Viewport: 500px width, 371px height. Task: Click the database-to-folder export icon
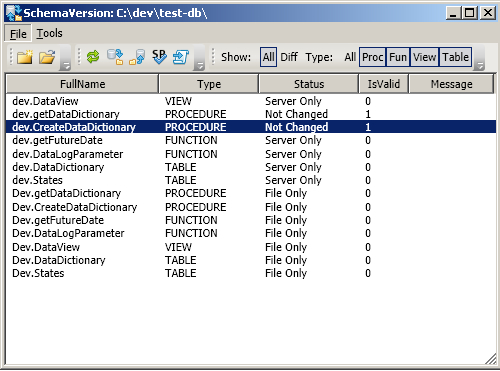click(x=115, y=57)
